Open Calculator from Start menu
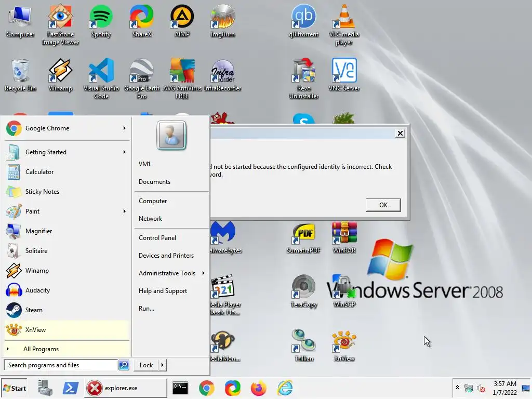The width and height of the screenshot is (532, 399). pos(67,172)
